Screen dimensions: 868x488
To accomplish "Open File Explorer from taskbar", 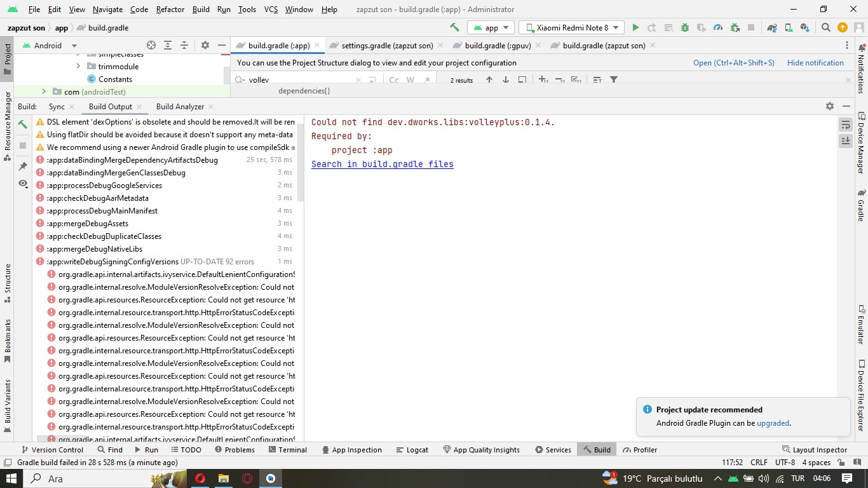I will point(224,478).
